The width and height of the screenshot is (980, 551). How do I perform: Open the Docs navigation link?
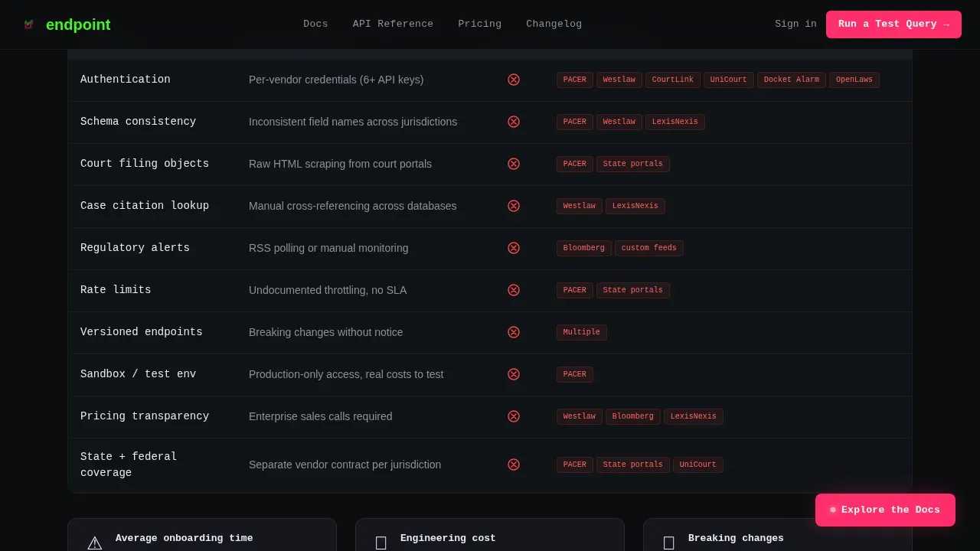point(315,24)
